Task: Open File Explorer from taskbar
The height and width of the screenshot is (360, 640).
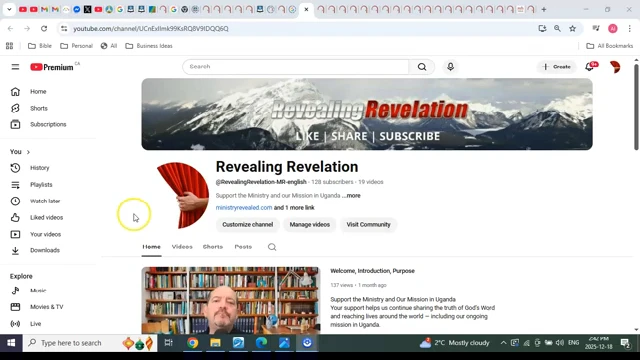Action: coord(216,343)
